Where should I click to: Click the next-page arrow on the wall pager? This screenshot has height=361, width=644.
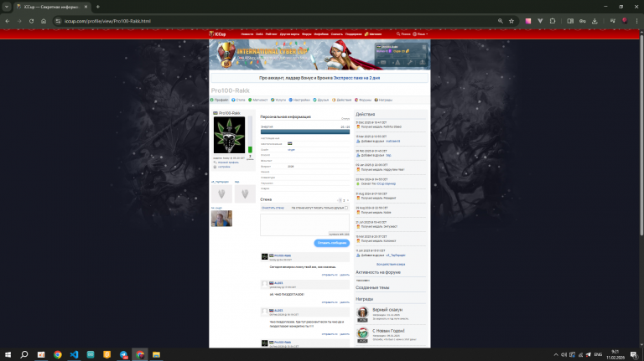click(348, 200)
